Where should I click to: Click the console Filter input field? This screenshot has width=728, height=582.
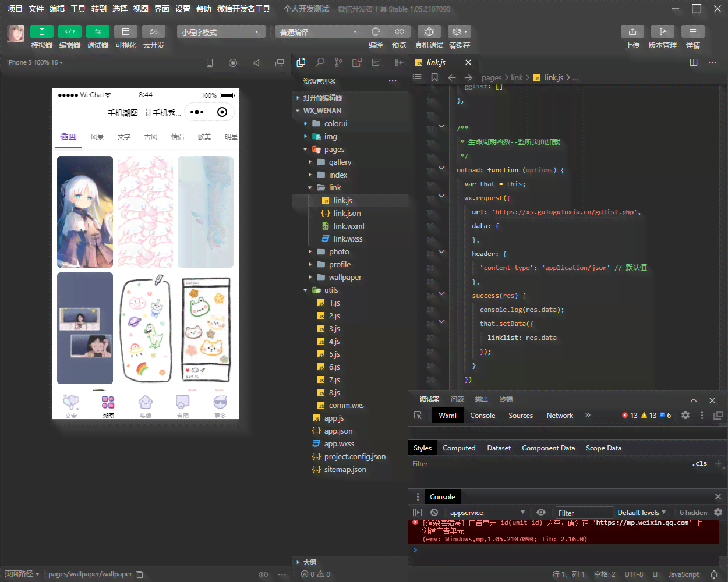(x=584, y=513)
